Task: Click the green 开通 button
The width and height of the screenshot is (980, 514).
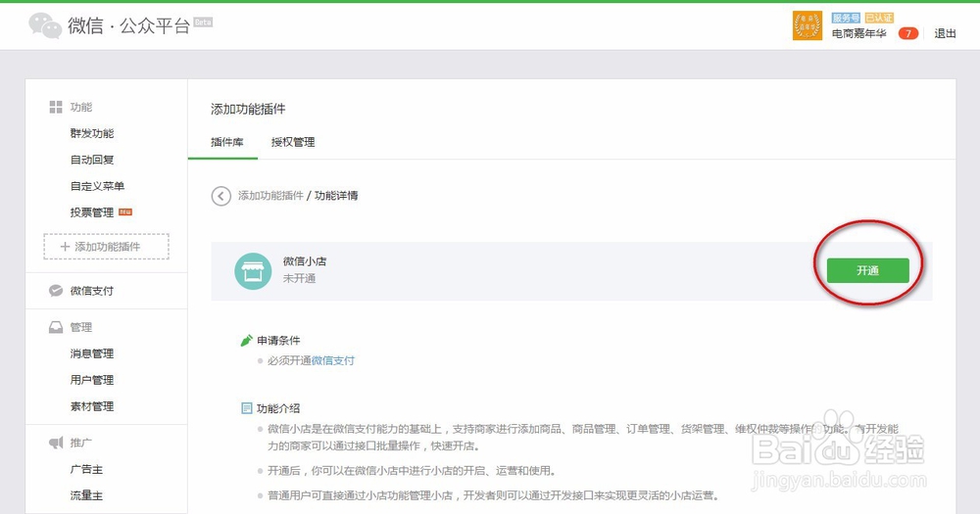Action: [867, 270]
